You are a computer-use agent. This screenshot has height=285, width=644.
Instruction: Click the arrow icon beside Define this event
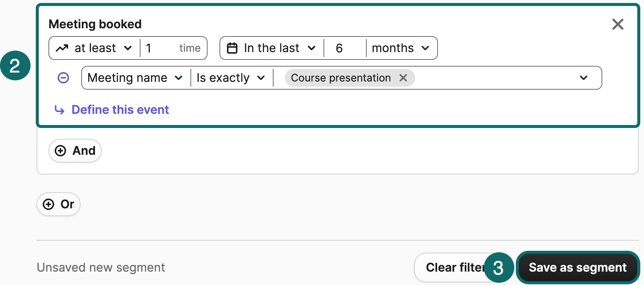(59, 110)
